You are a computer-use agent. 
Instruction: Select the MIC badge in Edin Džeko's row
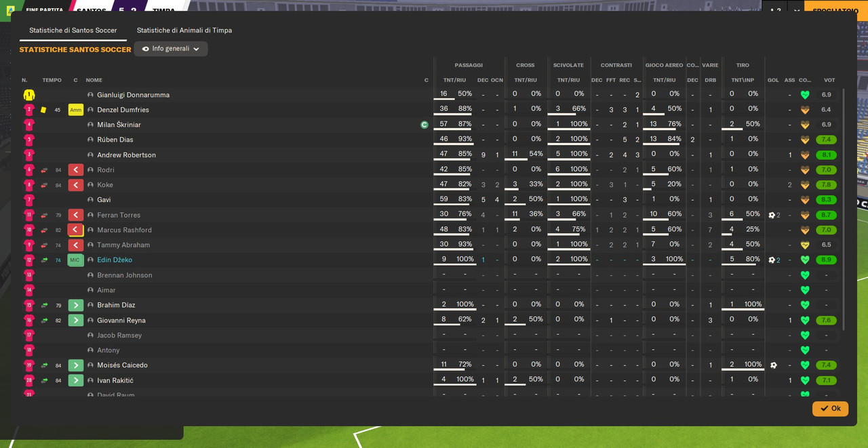click(x=75, y=260)
